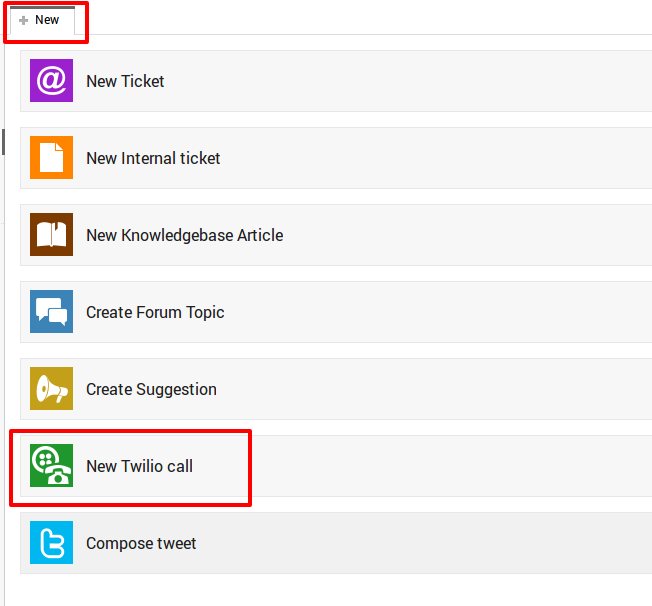
Task: Select the orange document Internal ticket icon
Action: pyautogui.click(x=51, y=157)
